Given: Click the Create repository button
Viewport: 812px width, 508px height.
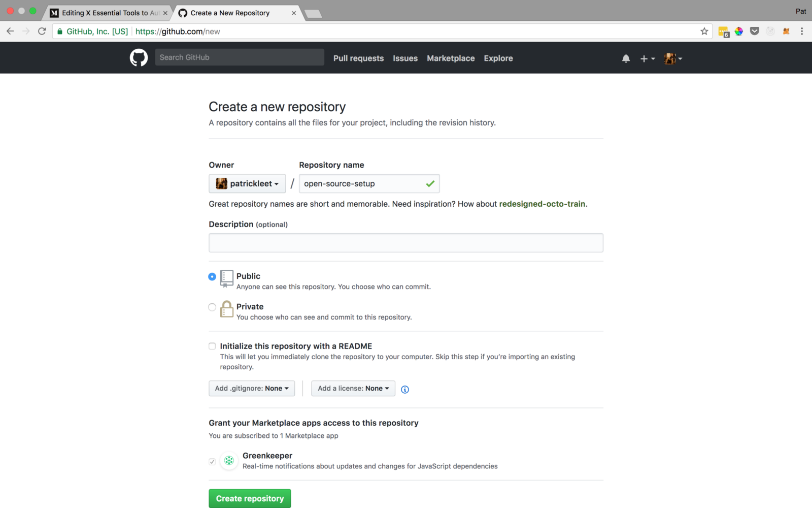Looking at the screenshot, I should [250, 498].
